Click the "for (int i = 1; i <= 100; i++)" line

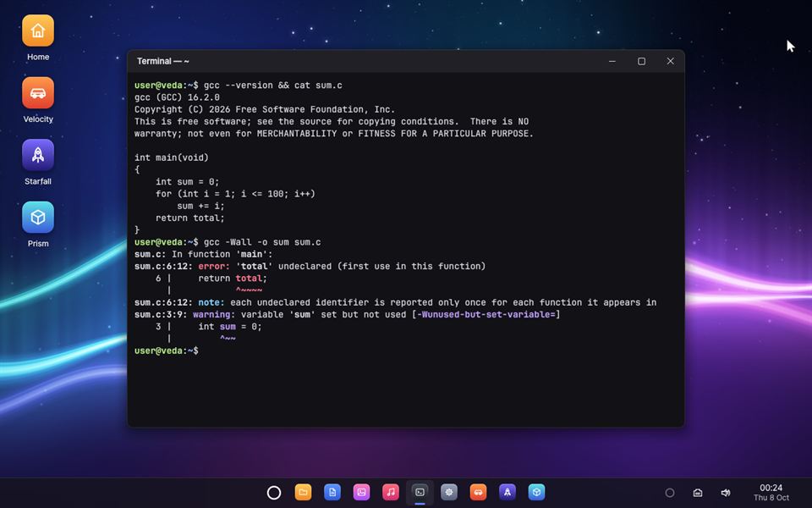coord(235,194)
